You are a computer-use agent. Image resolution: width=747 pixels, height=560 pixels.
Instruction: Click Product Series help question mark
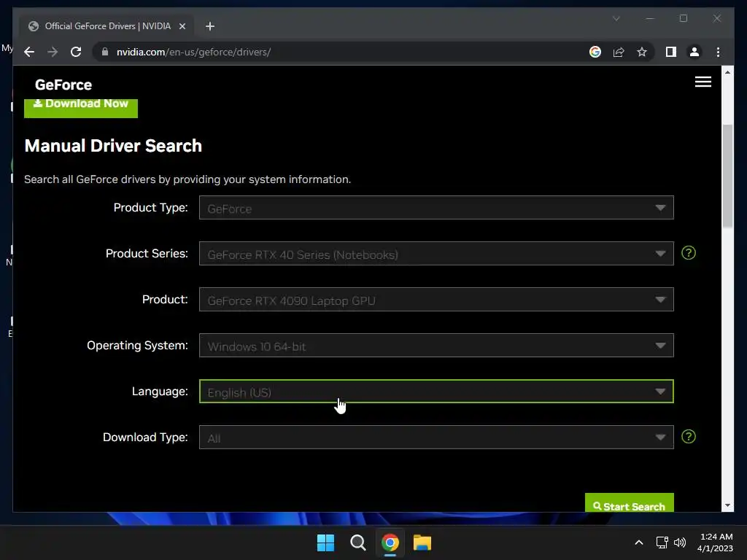pos(689,253)
